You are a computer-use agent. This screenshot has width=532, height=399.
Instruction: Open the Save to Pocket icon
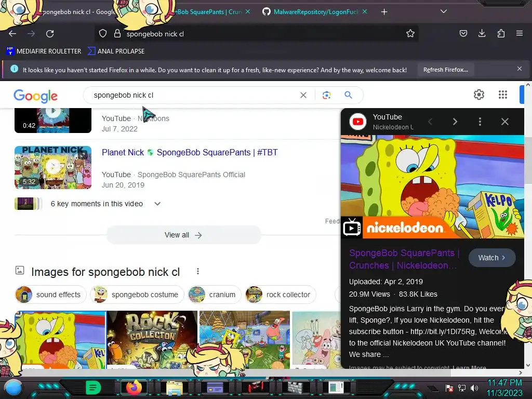point(463,33)
